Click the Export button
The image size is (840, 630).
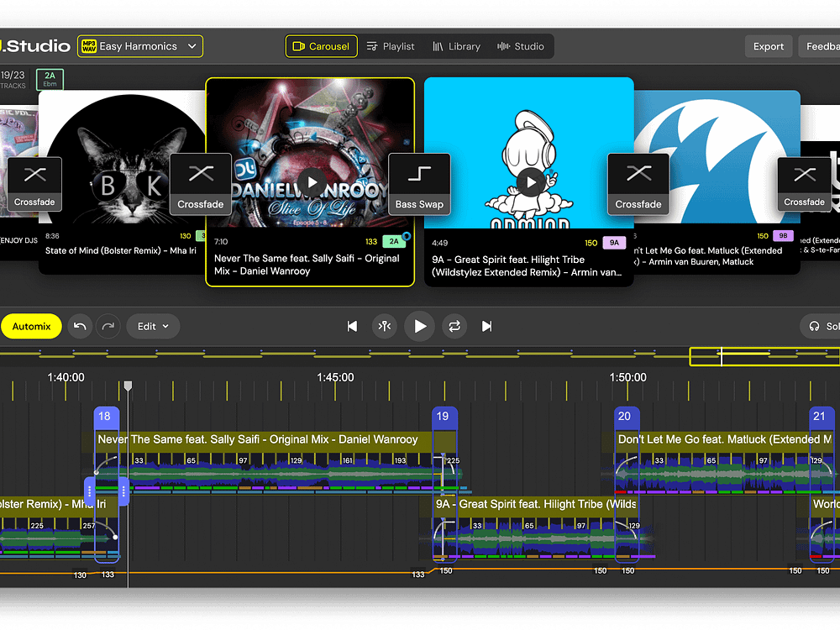click(x=769, y=46)
